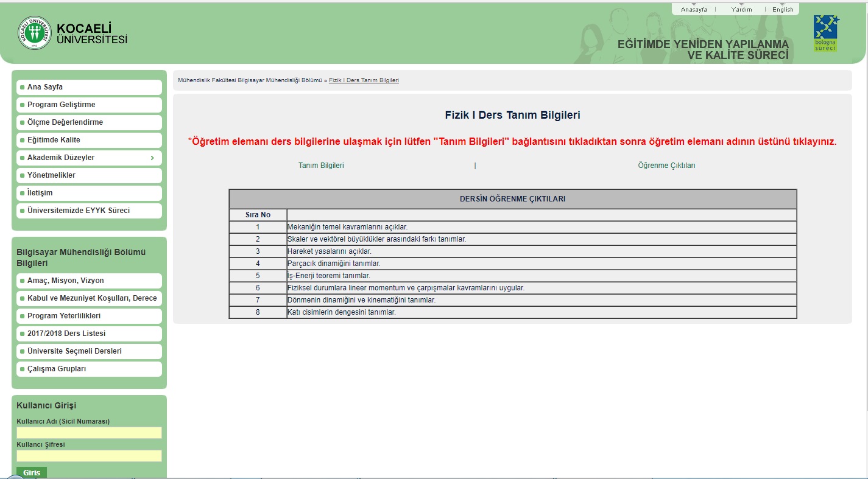Image resolution: width=868 pixels, height=479 pixels.
Task: Focus the Kullanıcı Adı (Sicil Numarası) field
Action: tap(89, 433)
